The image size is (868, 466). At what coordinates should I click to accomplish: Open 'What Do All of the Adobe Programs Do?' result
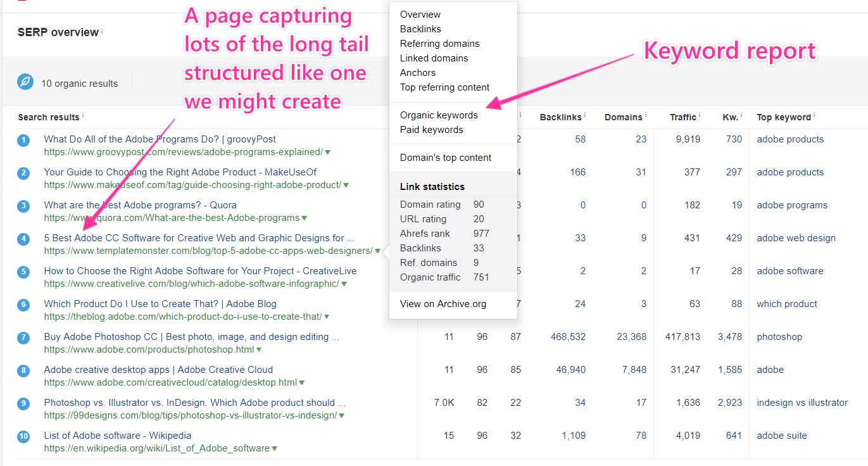point(160,139)
